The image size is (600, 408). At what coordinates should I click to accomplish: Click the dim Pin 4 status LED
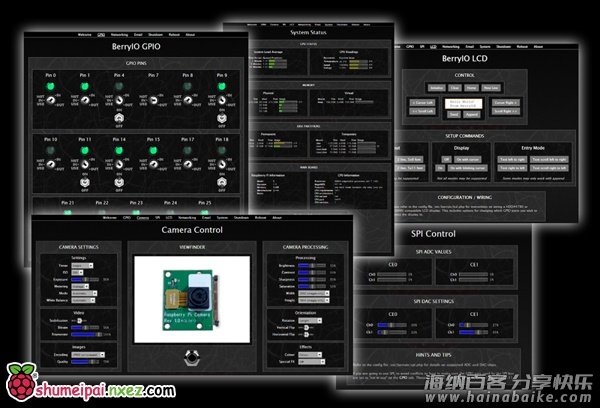pyautogui.click(x=119, y=86)
